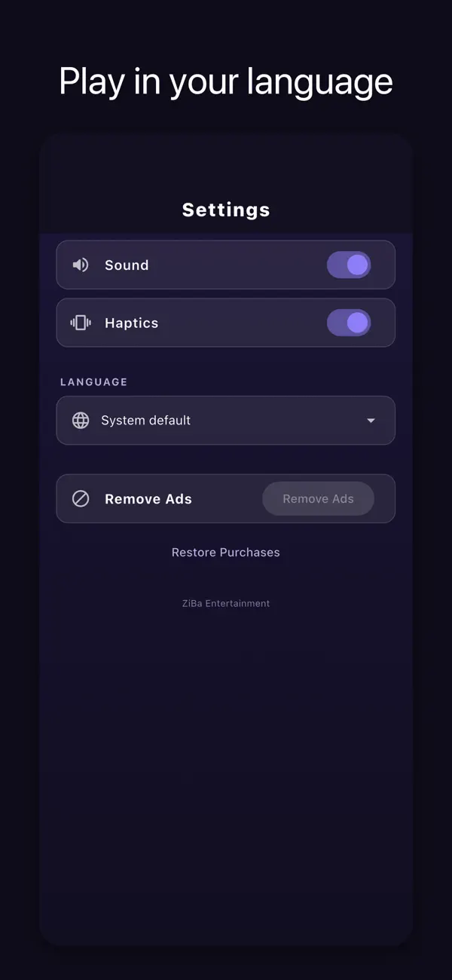The image size is (452, 980).
Task: Click the Play in your language headline
Action: point(226,81)
